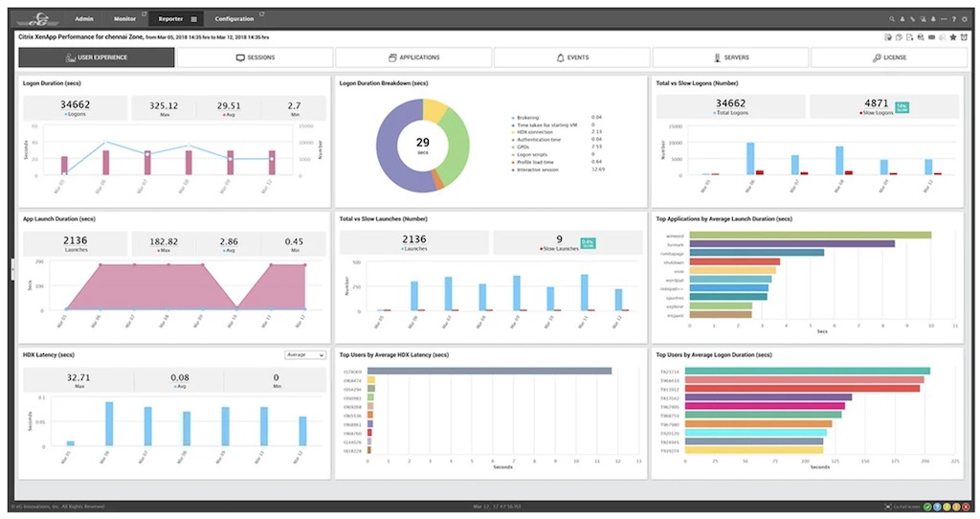
Task: Open the HDX Latency Average dropdown
Action: click(x=304, y=355)
